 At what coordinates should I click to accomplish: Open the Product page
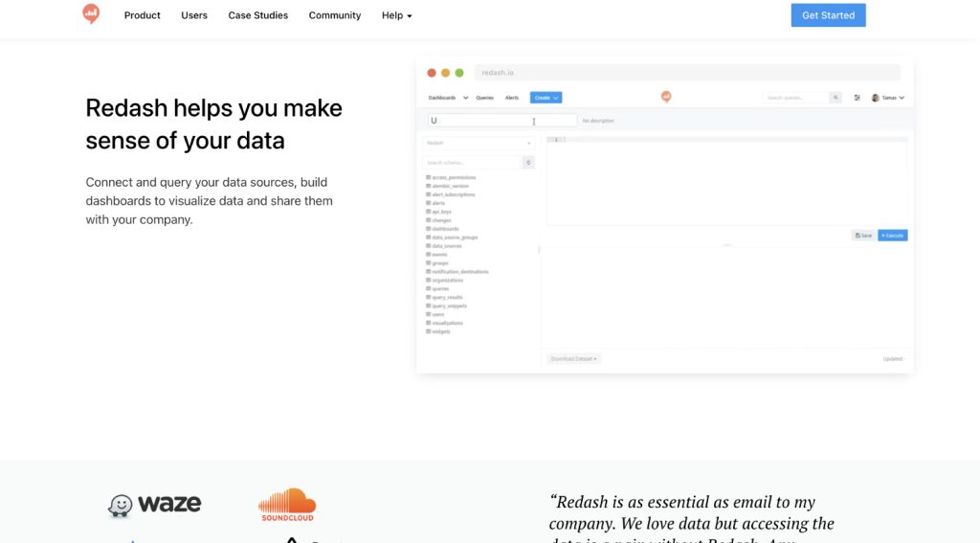tap(142, 15)
